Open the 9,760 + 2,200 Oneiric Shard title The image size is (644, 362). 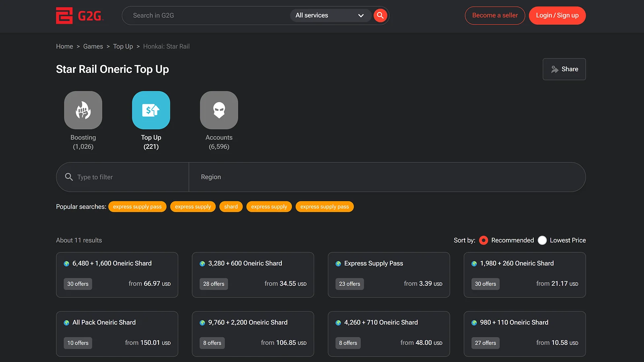248,323
